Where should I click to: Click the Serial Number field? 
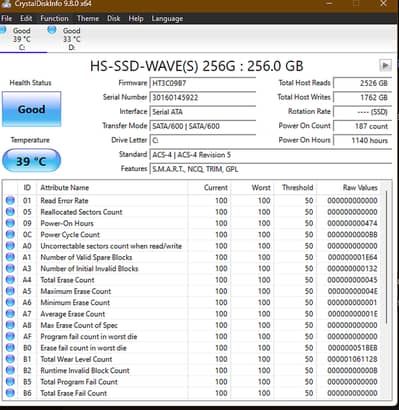tap(203, 98)
